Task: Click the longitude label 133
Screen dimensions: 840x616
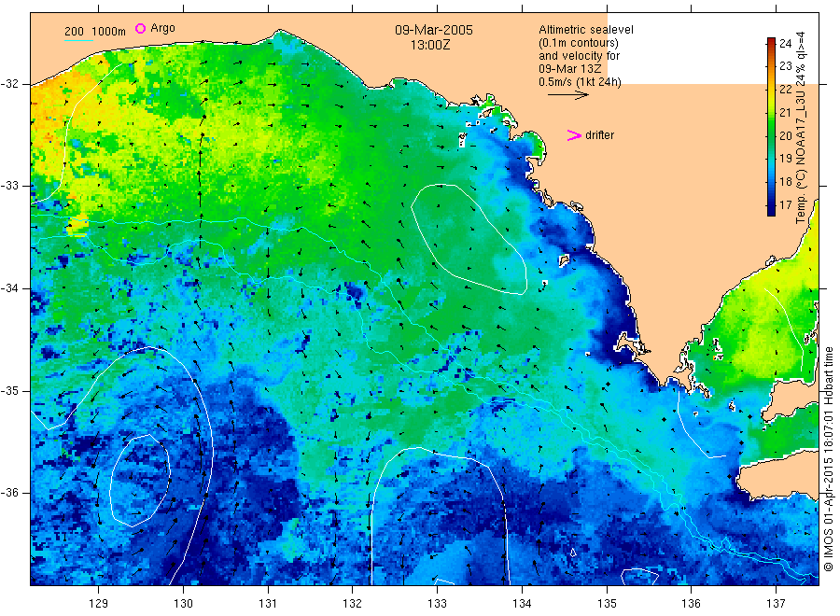Action: 437,603
